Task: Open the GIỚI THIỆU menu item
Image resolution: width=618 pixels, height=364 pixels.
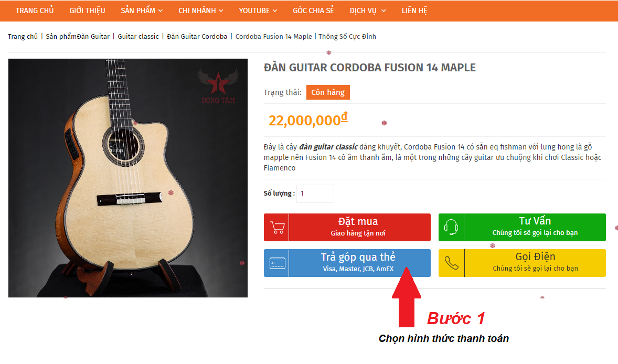Action: [x=87, y=10]
